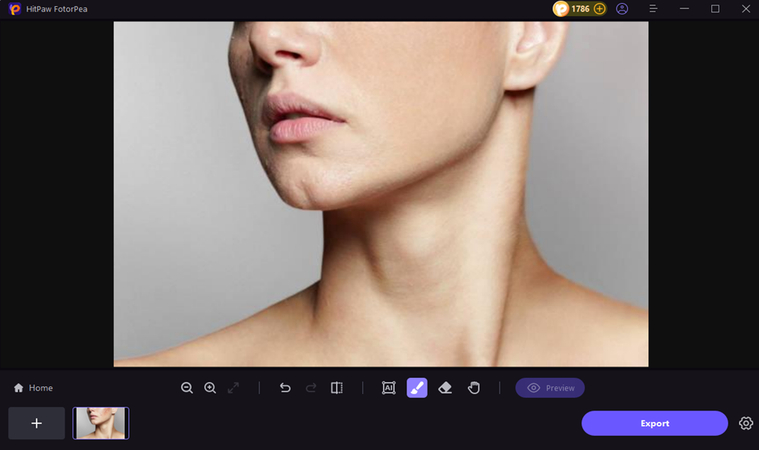Image resolution: width=759 pixels, height=450 pixels.
Task: Click the zoom out magnifier icon
Action: (x=187, y=388)
